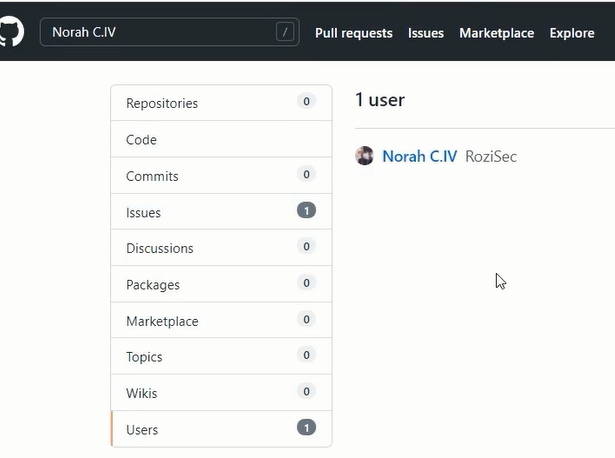Select the Topics filter
This screenshot has width=615, height=458.
click(222, 356)
